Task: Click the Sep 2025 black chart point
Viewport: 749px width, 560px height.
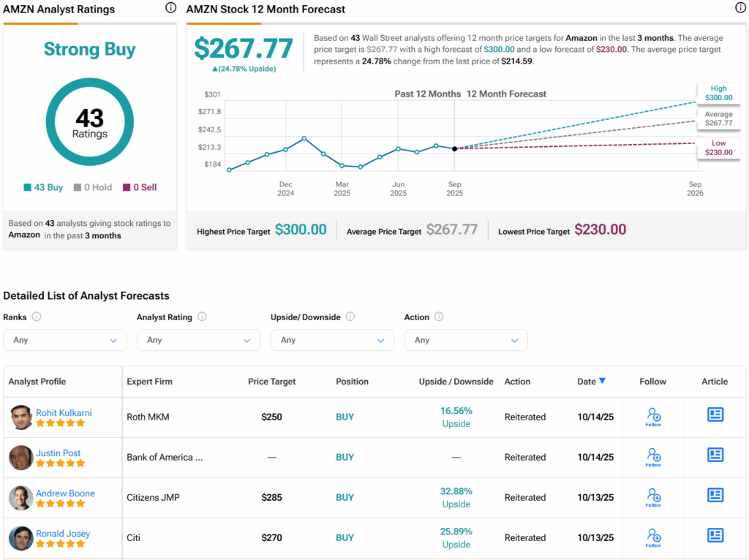Action: (455, 148)
